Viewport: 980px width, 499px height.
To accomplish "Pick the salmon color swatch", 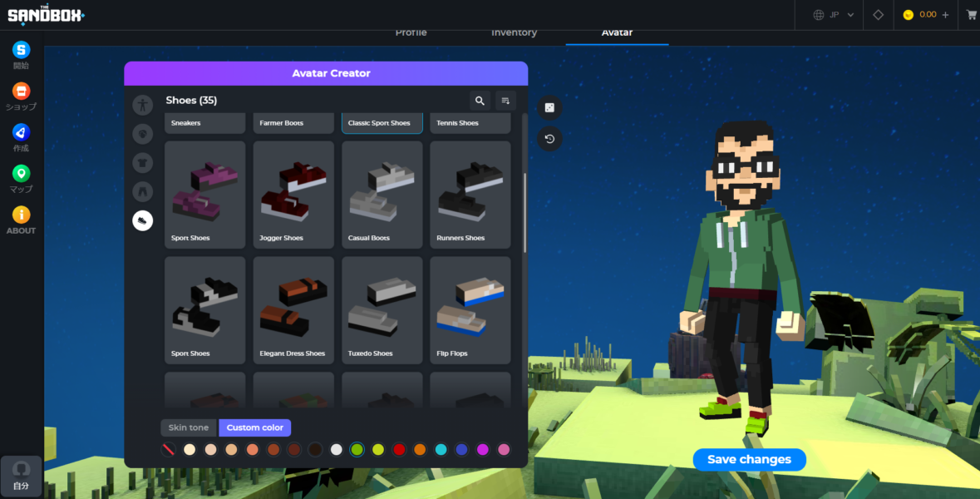I will click(x=253, y=450).
